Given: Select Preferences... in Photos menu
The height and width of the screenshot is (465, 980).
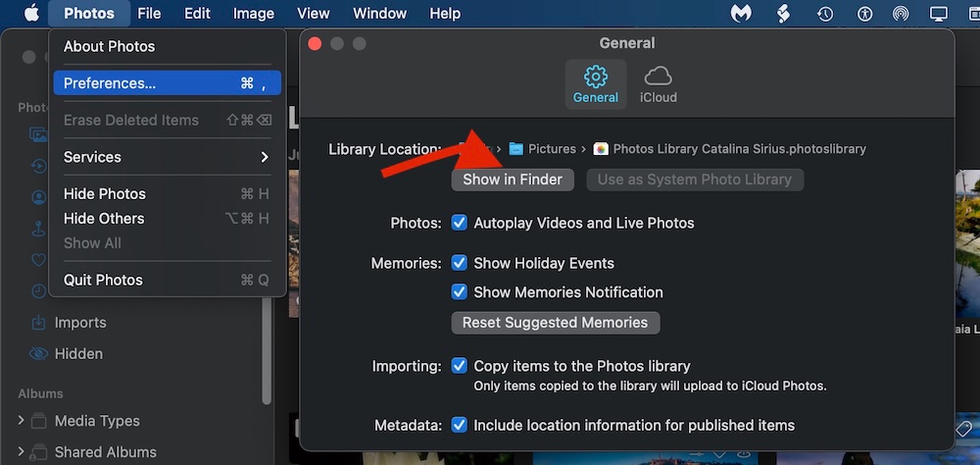Looking at the screenshot, I should (x=167, y=83).
